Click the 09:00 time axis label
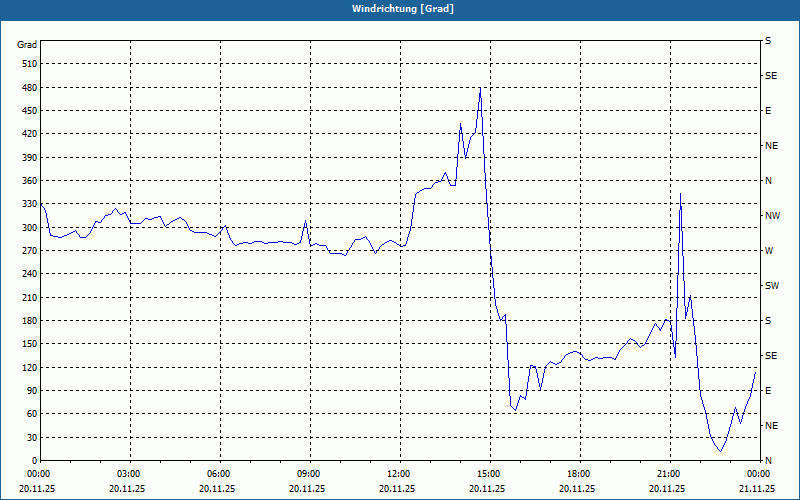This screenshot has height=500, width=800. 308,474
